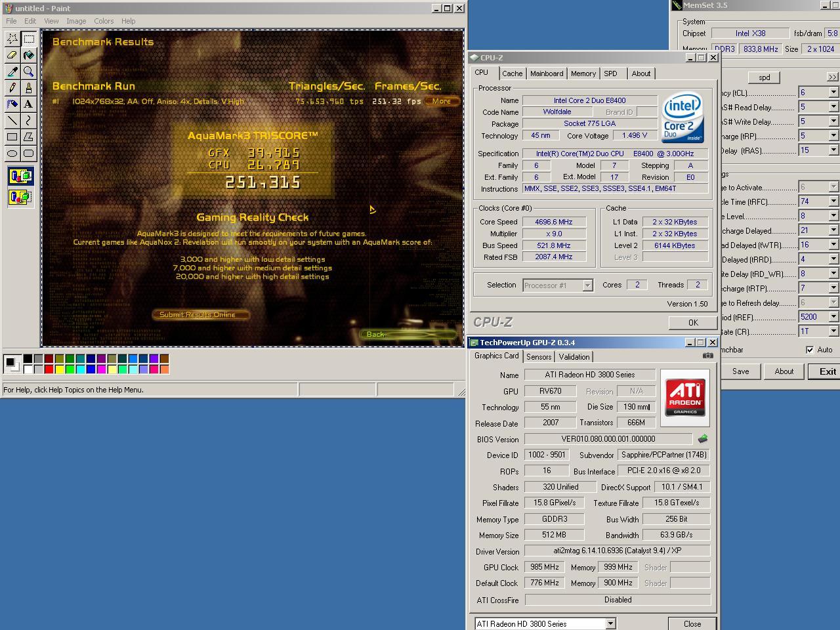840x630 pixels.
Task: Choose the Eraser tool in Paint
Action: [x=12, y=55]
